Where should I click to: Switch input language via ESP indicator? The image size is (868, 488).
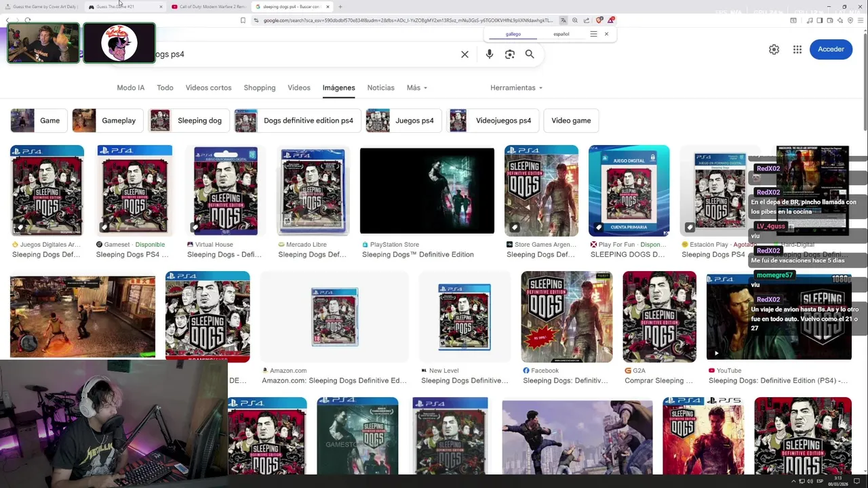click(x=820, y=481)
